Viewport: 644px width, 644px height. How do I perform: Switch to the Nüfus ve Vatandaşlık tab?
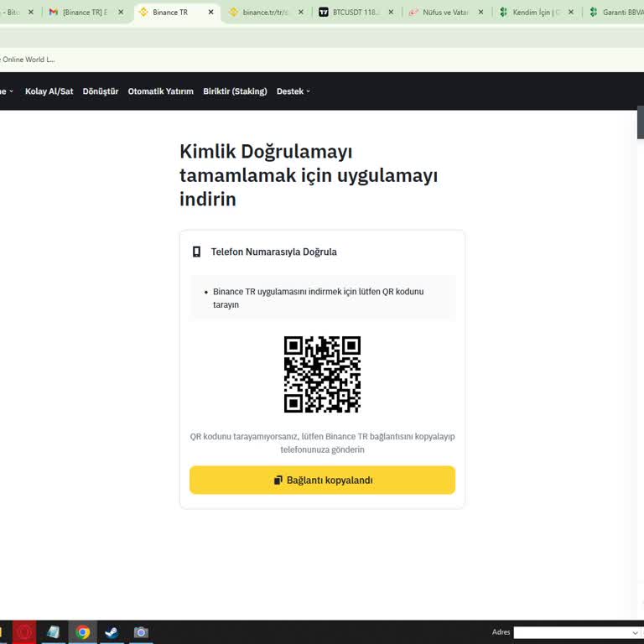click(x=445, y=13)
